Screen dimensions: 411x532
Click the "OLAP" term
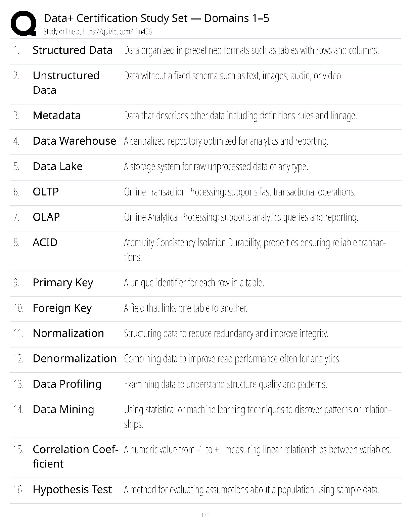coord(46,217)
